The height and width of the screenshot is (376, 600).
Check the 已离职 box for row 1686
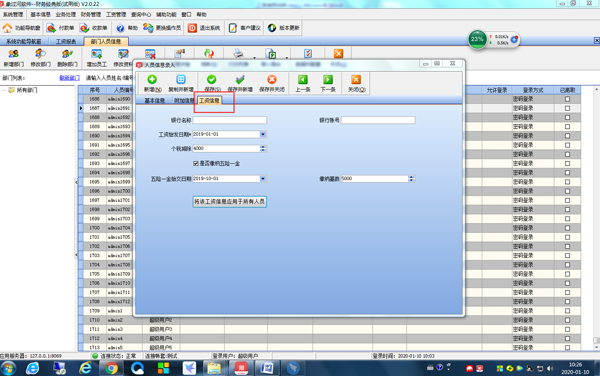[567, 99]
